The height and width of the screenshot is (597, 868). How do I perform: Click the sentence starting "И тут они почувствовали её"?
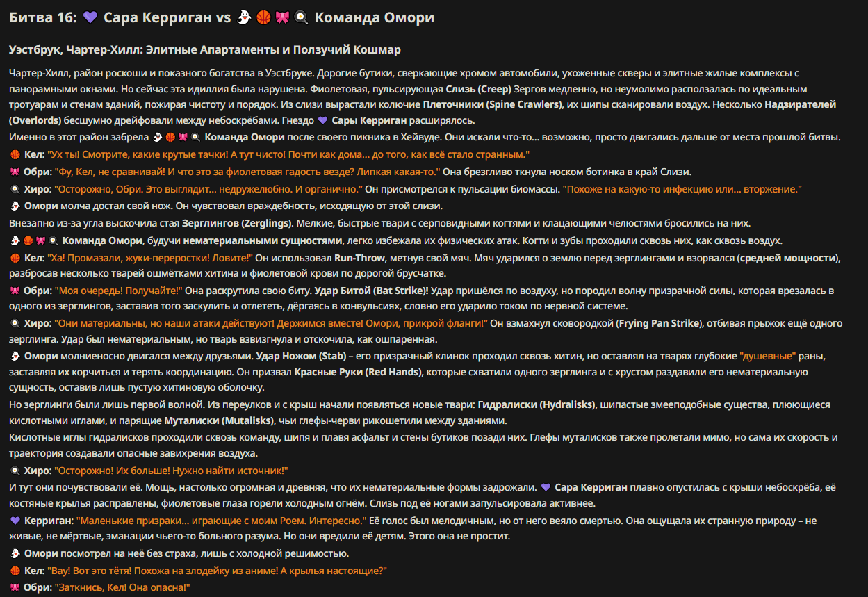[x=273, y=488]
